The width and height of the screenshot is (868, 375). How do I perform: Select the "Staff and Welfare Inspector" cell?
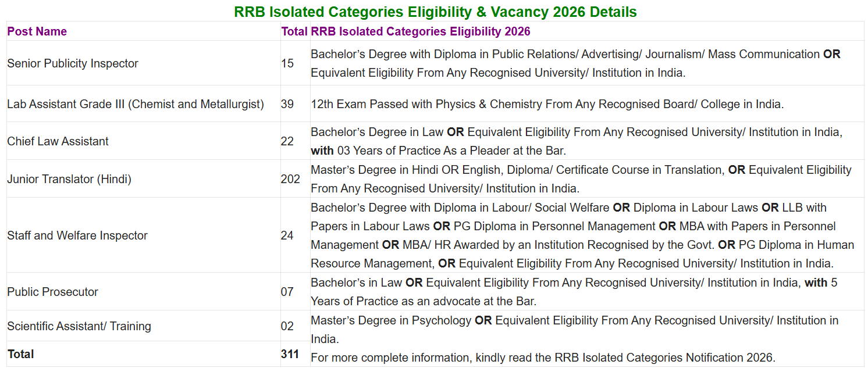click(x=77, y=235)
